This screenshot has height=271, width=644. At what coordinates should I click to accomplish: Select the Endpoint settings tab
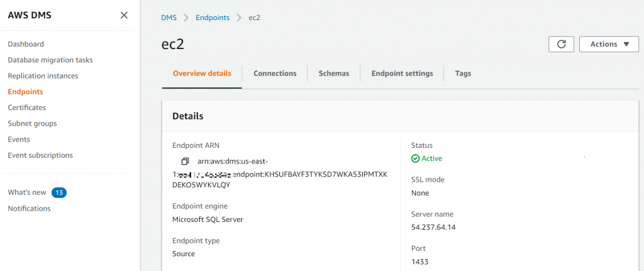pyautogui.click(x=402, y=74)
